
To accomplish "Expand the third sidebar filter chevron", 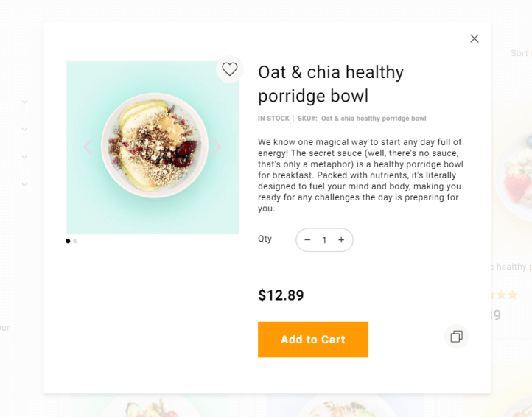I will pyautogui.click(x=24, y=157).
